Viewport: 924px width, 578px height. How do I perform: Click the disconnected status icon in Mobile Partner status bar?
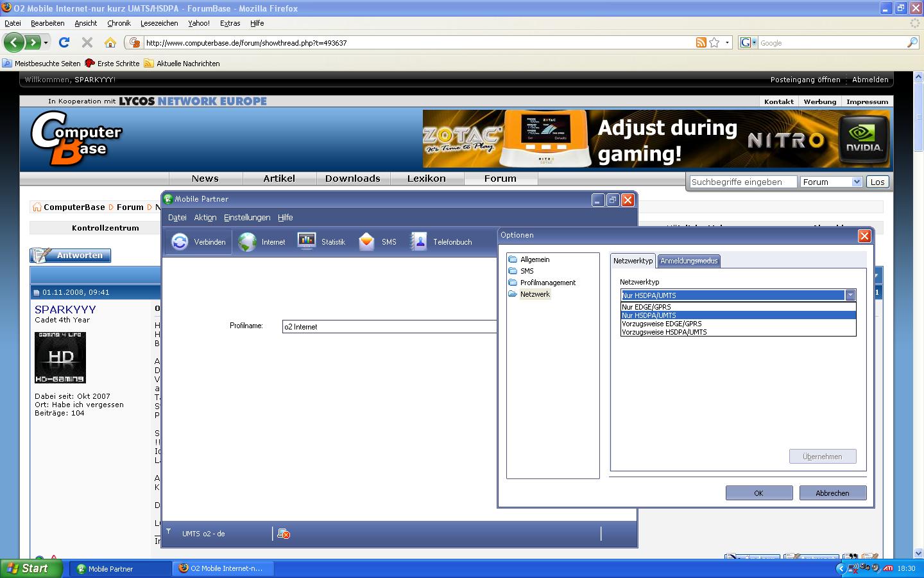(284, 534)
